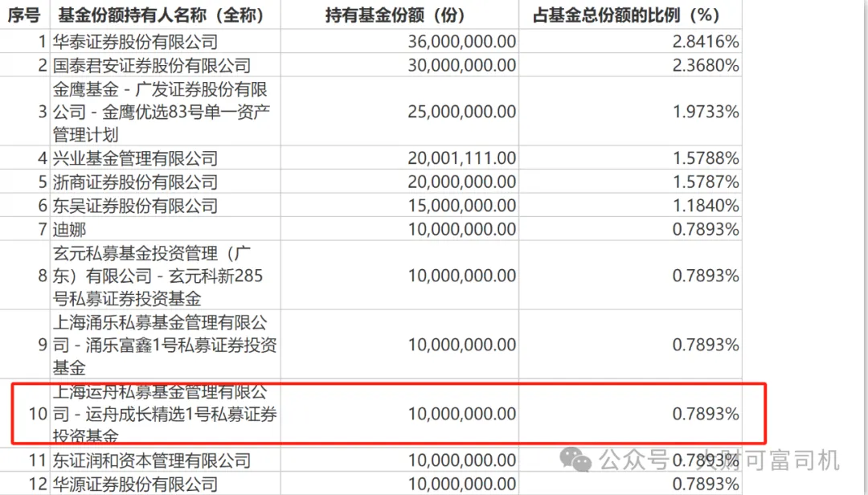Viewport: 868px width, 495px height.
Task: Click the percentage "1.5788%"
Action: [706, 158]
